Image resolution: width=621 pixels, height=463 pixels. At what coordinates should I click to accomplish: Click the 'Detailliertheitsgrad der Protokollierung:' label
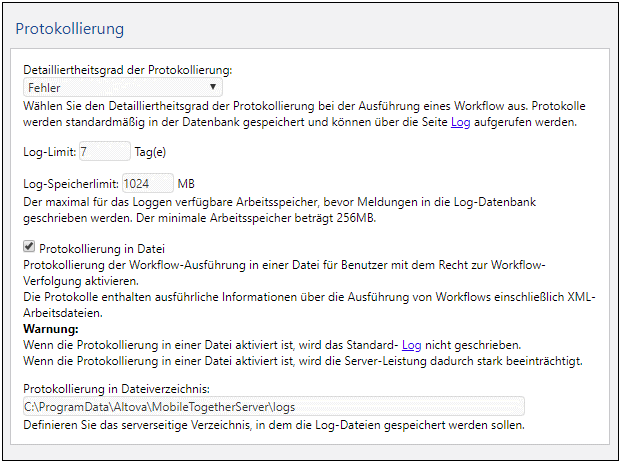[x=127, y=71]
